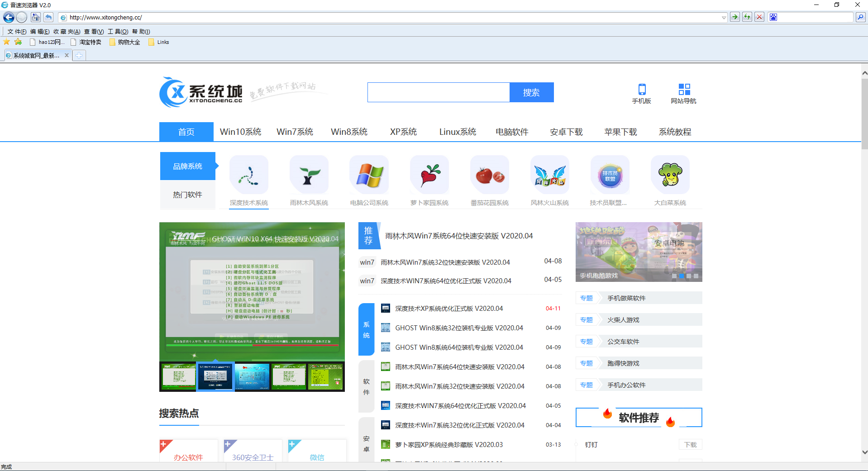Click the 手机跑酷游戏 banner image
This screenshot has height=471, width=868.
coord(639,252)
